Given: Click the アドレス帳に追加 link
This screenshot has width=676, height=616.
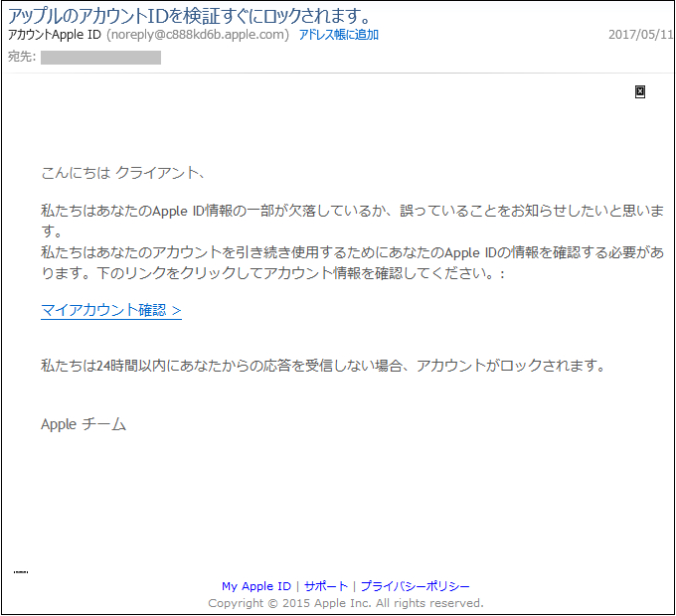Looking at the screenshot, I should (338, 35).
